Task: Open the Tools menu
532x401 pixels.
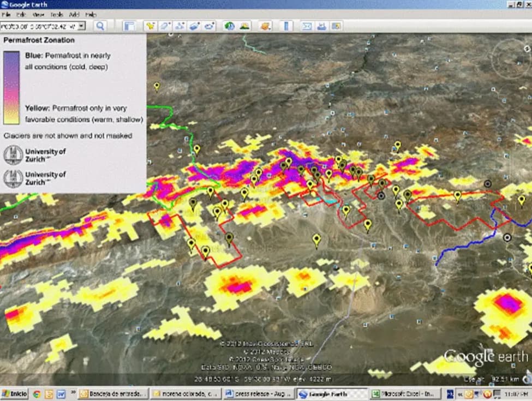Action: tap(56, 14)
